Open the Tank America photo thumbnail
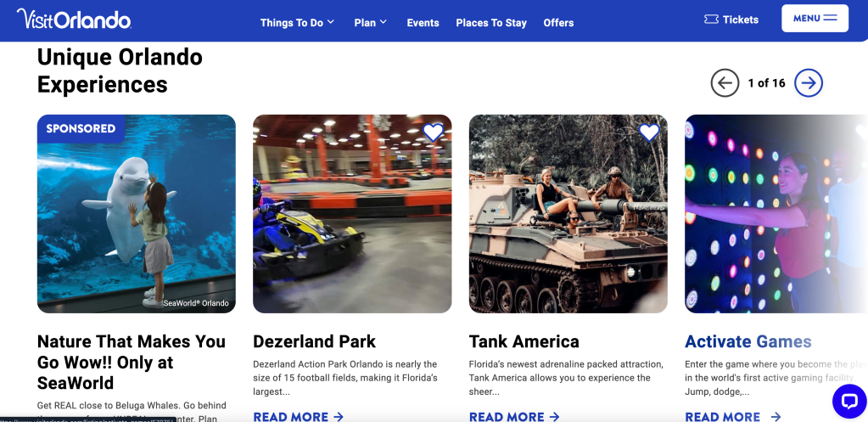 click(568, 214)
